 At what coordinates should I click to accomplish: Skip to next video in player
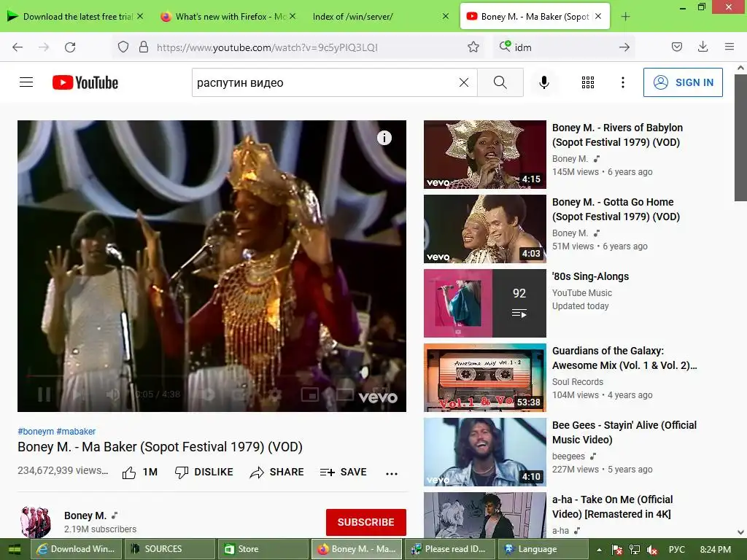(x=79, y=394)
